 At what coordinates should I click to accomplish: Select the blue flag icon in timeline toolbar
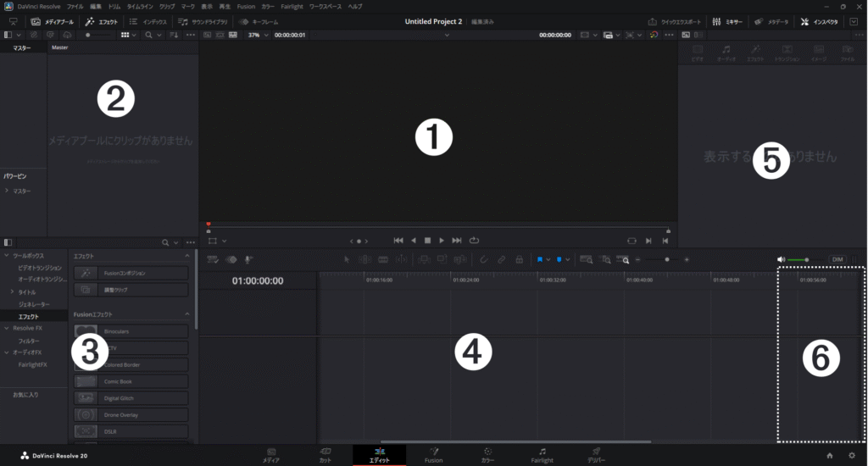(x=540, y=259)
